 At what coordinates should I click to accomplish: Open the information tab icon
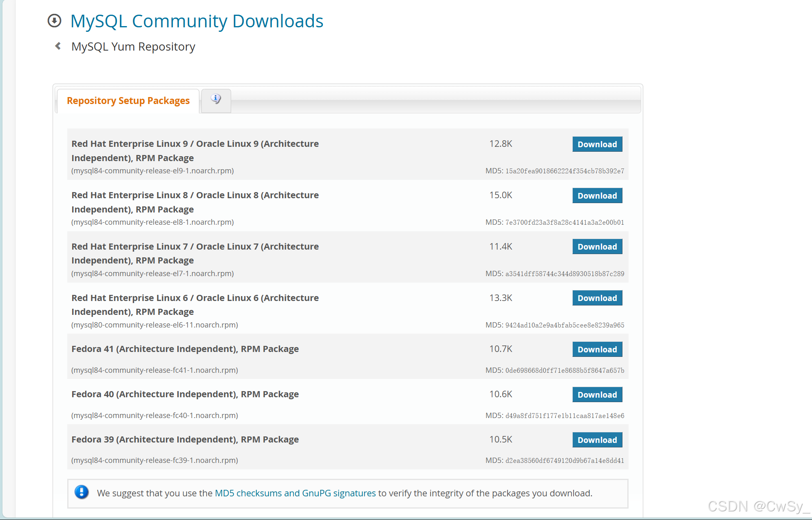point(216,99)
